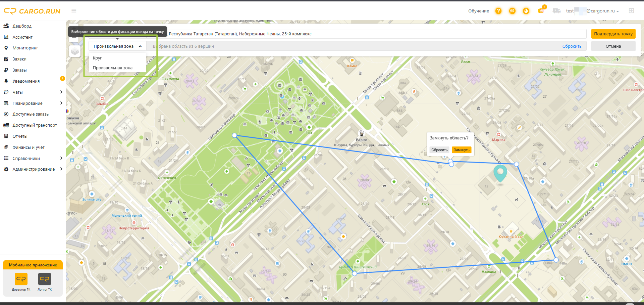Screen dimensions: 644x305
Task: Open Заказы section
Action: tap(19, 70)
